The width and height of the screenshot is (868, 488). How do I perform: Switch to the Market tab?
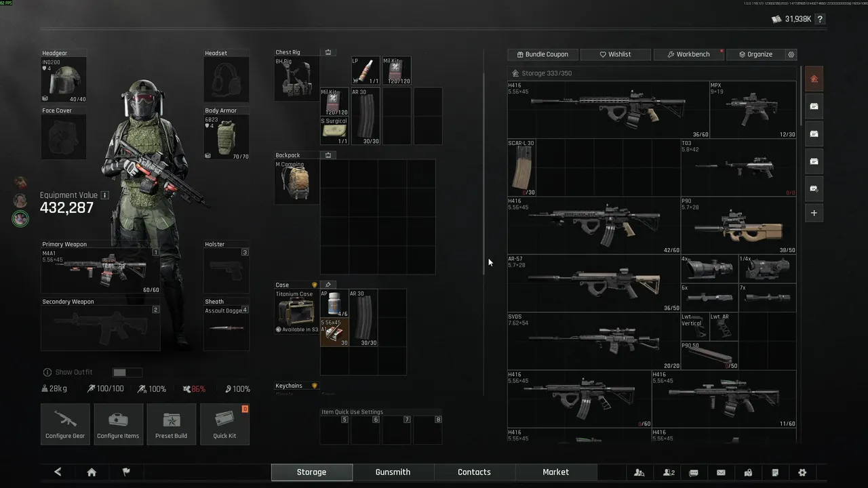[x=556, y=472]
